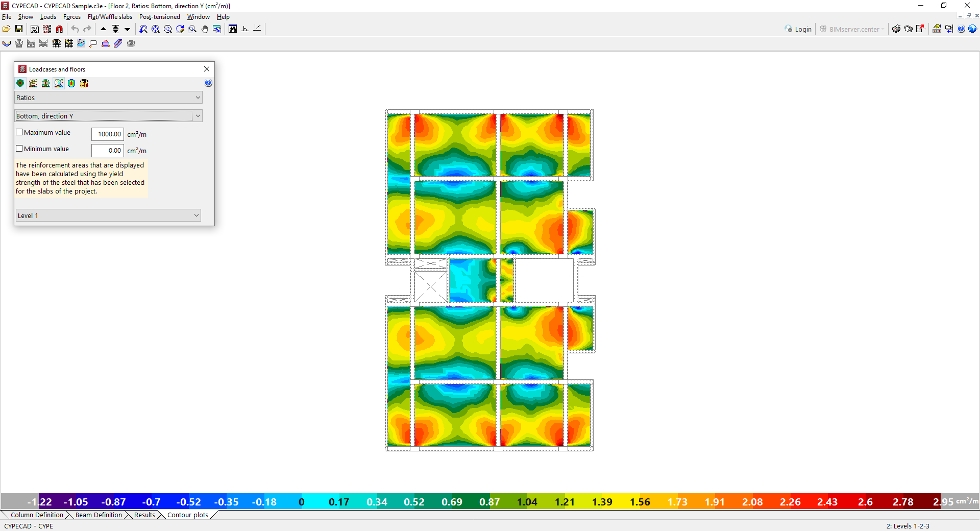
Task: Switch to the Contour plots tab
Action: pos(188,515)
